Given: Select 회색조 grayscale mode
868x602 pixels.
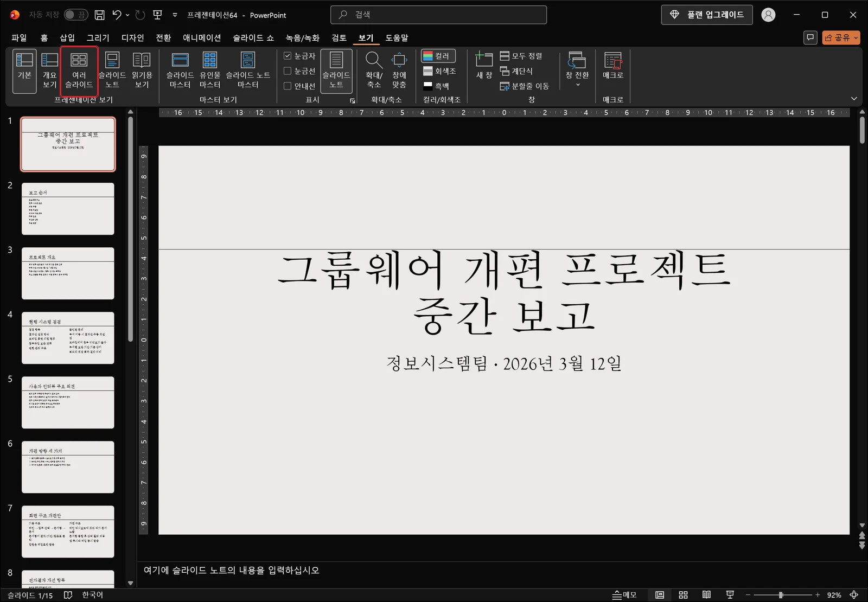Looking at the screenshot, I should click(x=439, y=71).
